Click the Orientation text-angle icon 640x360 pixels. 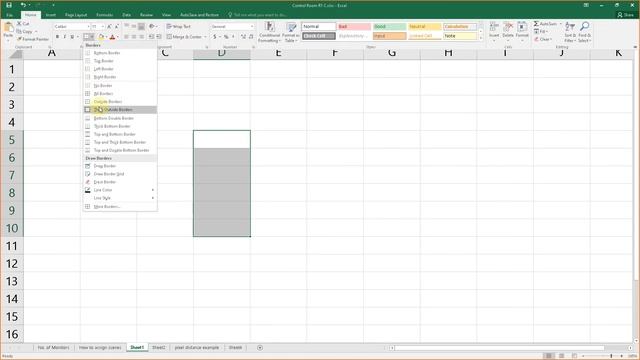151,27
